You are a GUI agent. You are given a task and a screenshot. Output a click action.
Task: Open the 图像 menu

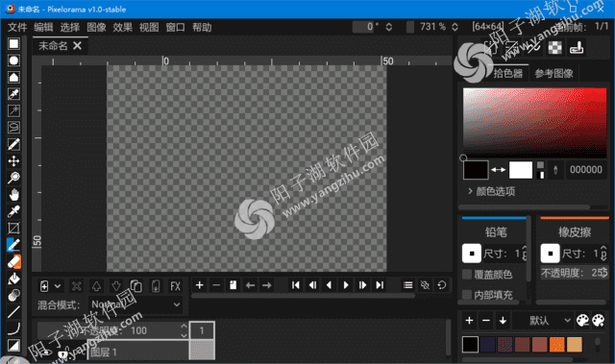tap(96, 27)
